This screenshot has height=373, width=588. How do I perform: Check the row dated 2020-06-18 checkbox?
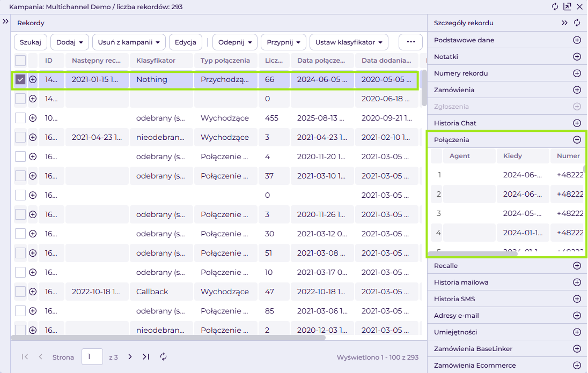[x=20, y=99]
